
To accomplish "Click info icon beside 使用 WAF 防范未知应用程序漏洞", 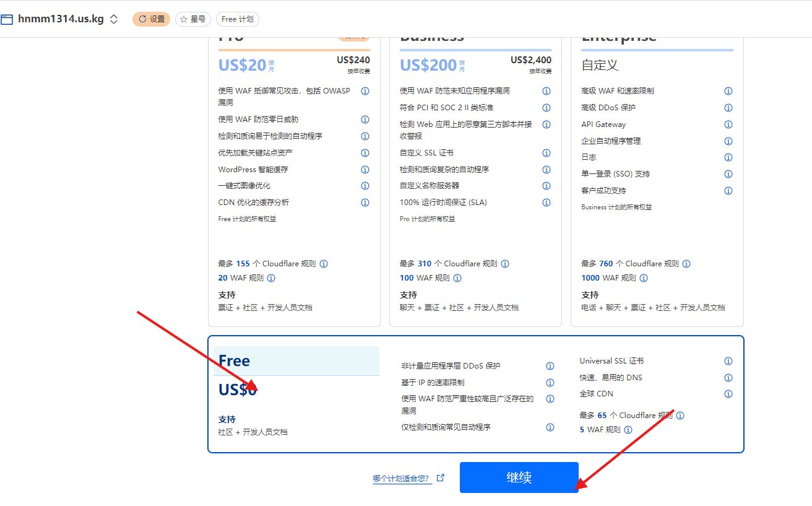I will coord(546,91).
